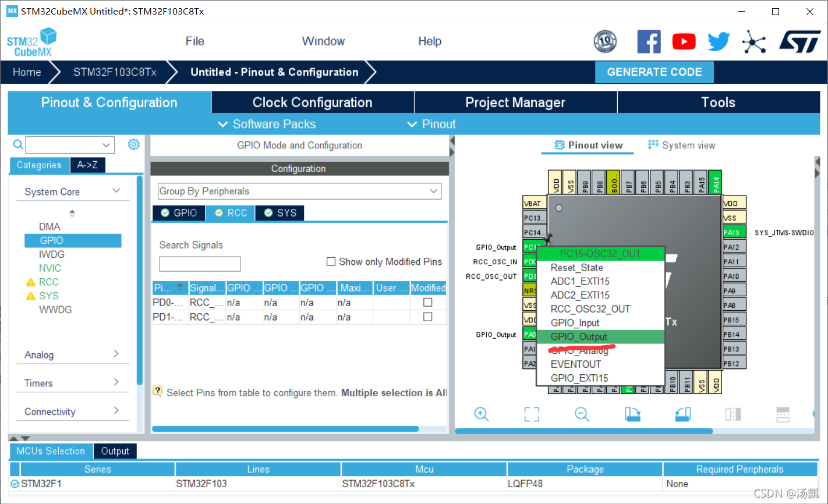
Task: Open the Help menu
Action: [x=430, y=41]
